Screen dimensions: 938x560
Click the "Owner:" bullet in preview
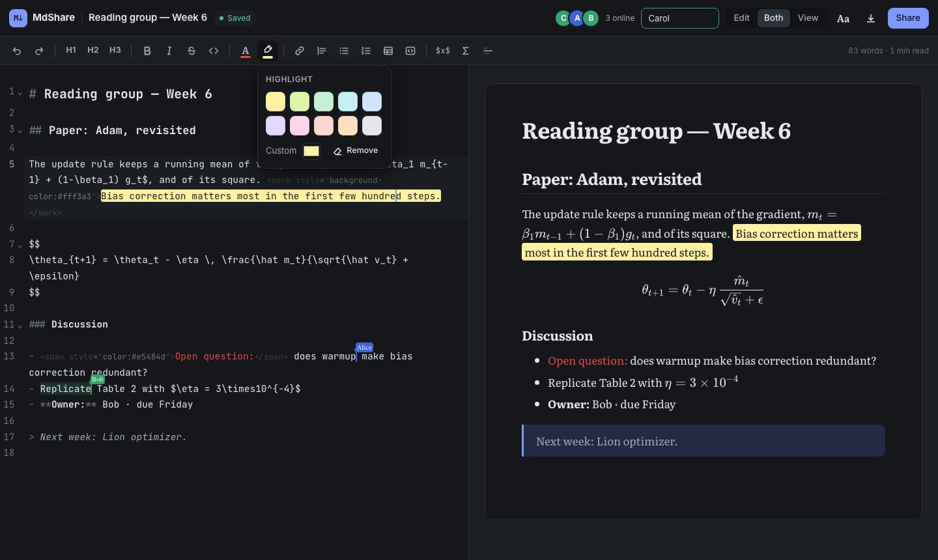pos(612,404)
